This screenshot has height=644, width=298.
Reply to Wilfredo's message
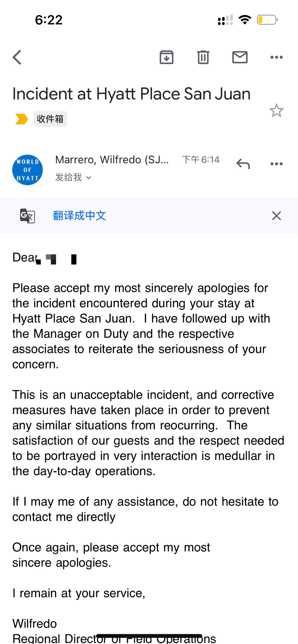243,164
